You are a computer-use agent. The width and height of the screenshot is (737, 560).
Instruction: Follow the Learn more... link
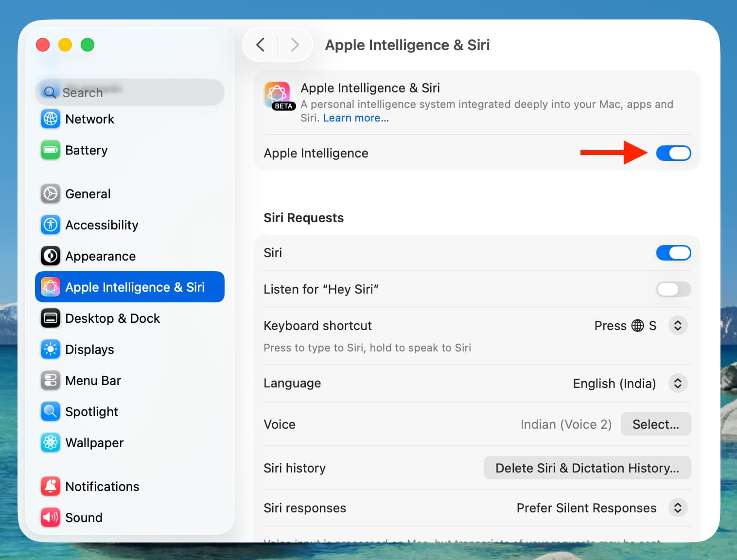click(x=356, y=118)
